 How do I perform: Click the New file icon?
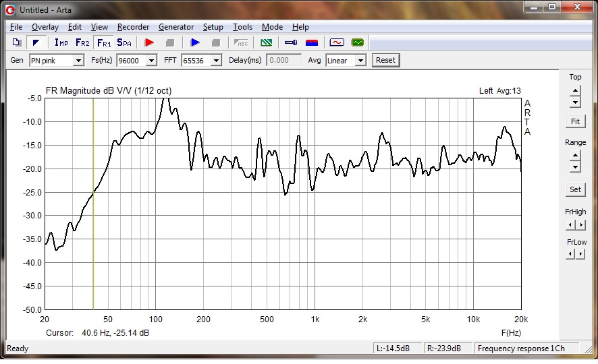tap(16, 42)
